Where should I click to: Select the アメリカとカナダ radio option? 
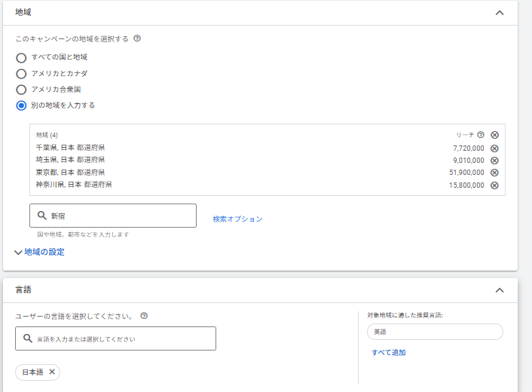[21, 74]
